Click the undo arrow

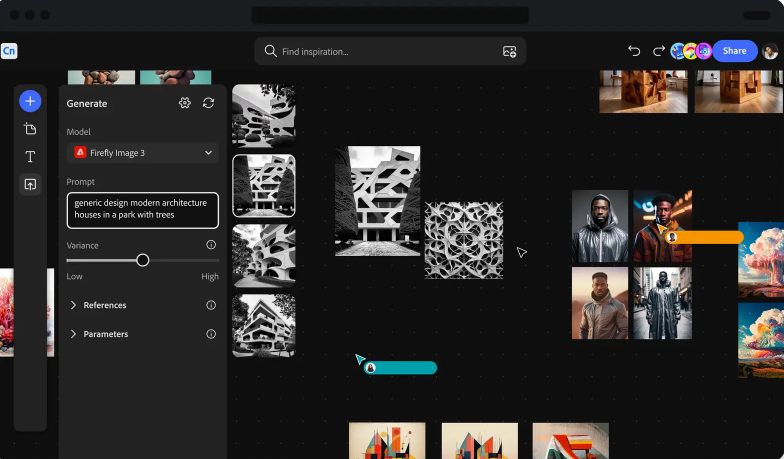[x=634, y=50]
